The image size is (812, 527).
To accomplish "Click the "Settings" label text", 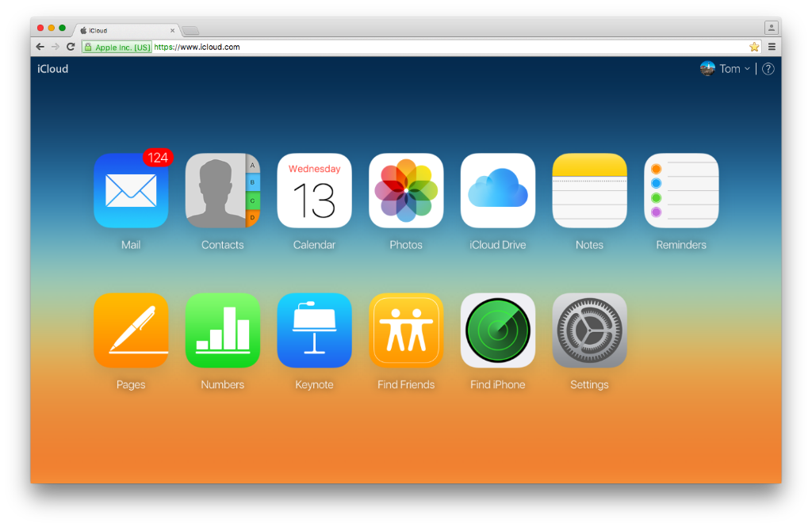I will [x=589, y=384].
